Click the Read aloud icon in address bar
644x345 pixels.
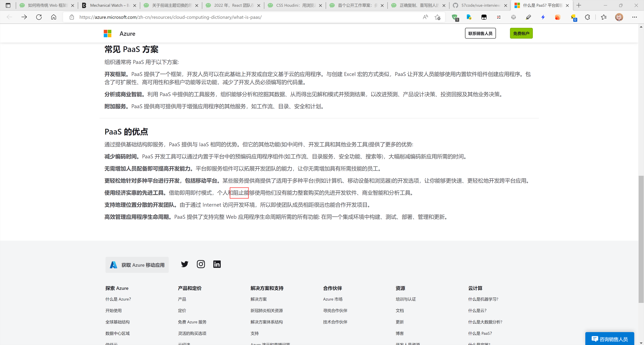pyautogui.click(x=425, y=17)
